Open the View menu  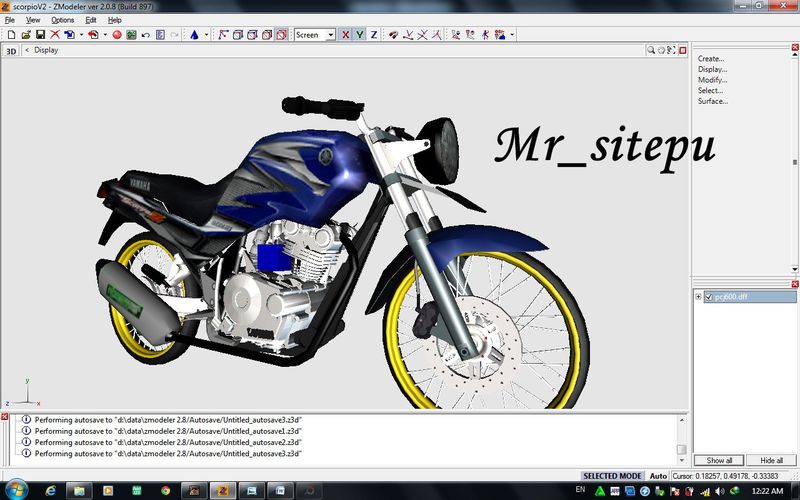(33, 20)
